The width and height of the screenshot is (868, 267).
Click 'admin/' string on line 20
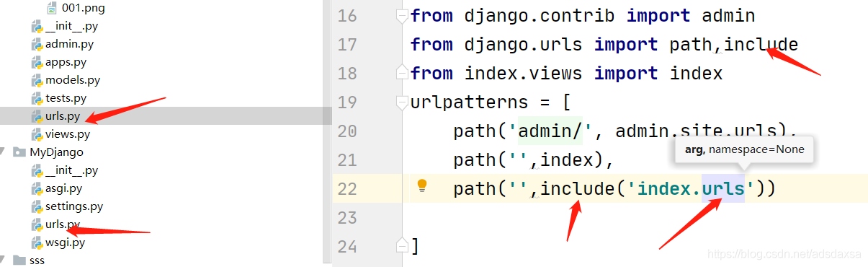[550, 131]
